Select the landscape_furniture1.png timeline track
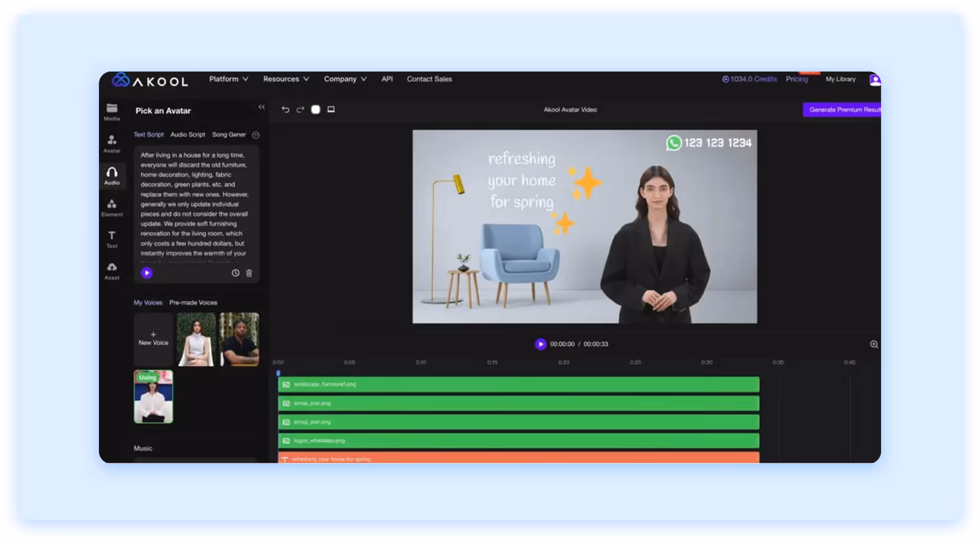This screenshot has height=543, width=980. pyautogui.click(x=518, y=384)
